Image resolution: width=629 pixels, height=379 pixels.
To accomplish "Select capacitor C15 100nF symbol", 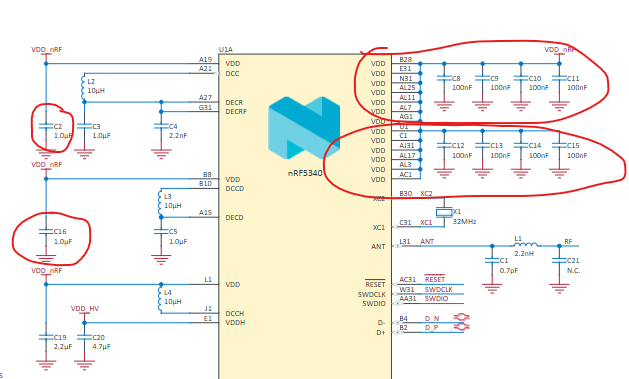I will pyautogui.click(x=559, y=145).
